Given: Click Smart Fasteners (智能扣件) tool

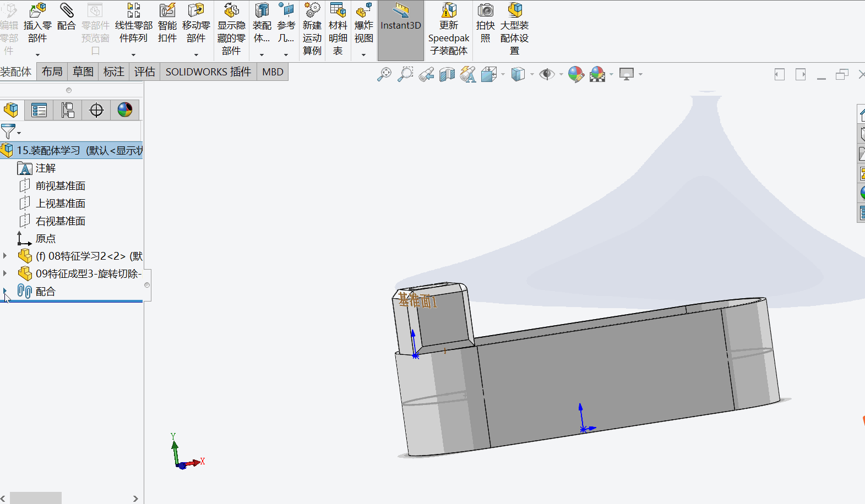Looking at the screenshot, I should point(167,24).
